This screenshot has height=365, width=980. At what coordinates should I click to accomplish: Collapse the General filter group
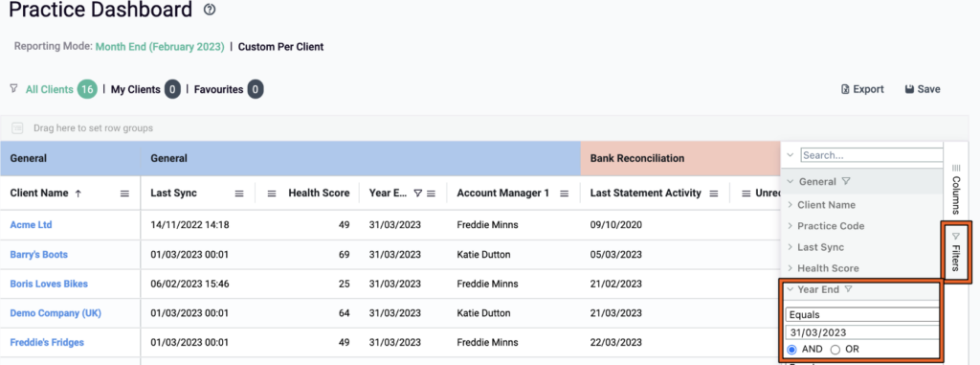[x=790, y=182]
